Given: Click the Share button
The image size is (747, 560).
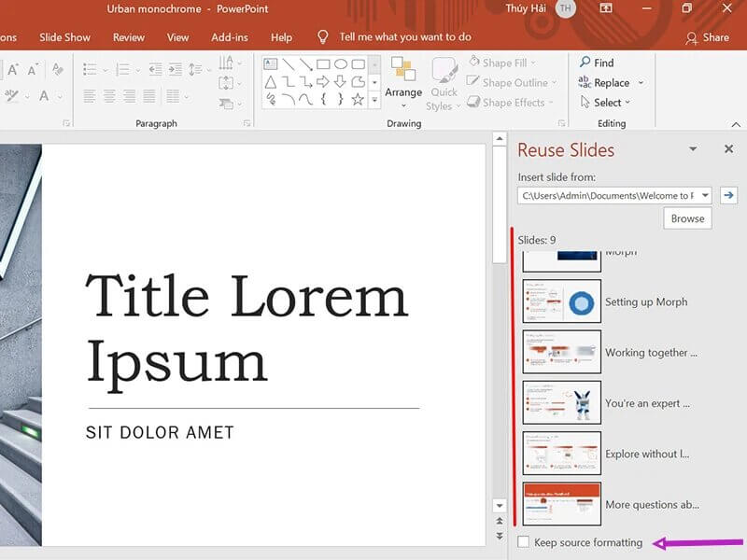Looking at the screenshot, I should pyautogui.click(x=709, y=37).
